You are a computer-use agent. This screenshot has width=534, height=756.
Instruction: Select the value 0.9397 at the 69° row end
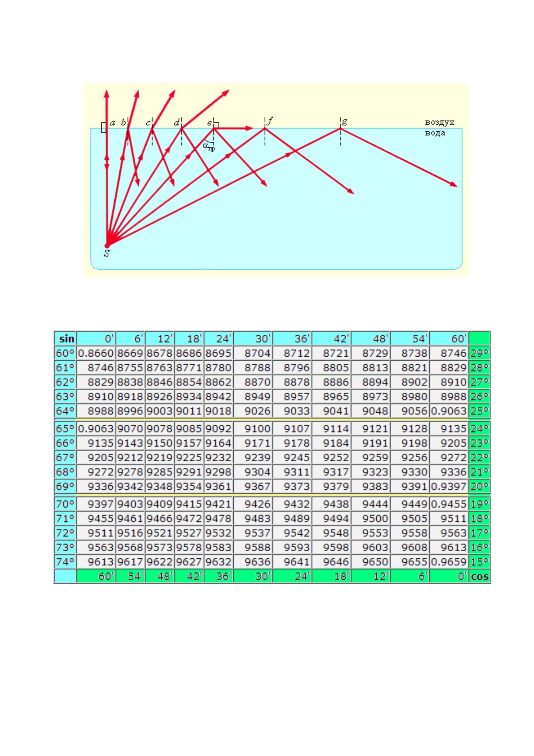click(449, 486)
